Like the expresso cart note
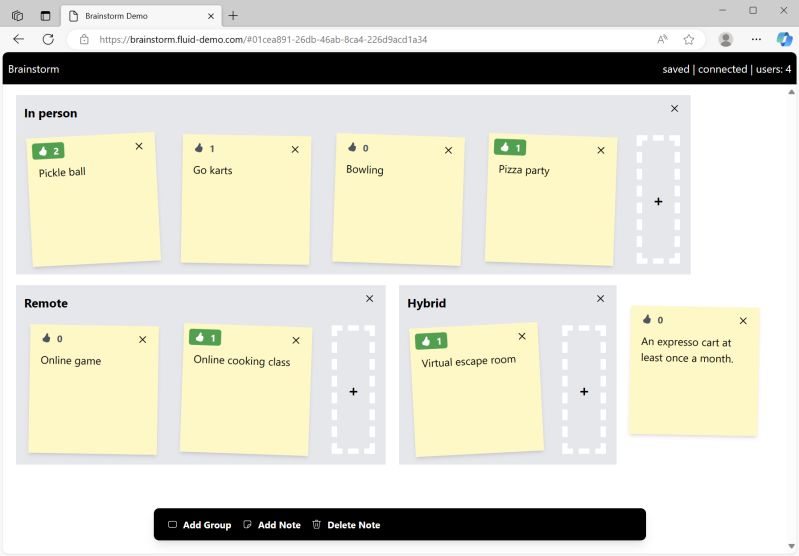Viewport: 799px width, 556px height. (x=653, y=320)
